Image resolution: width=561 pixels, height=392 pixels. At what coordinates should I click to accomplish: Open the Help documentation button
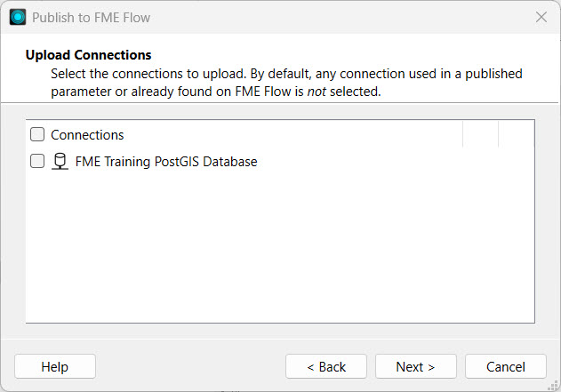click(x=55, y=366)
